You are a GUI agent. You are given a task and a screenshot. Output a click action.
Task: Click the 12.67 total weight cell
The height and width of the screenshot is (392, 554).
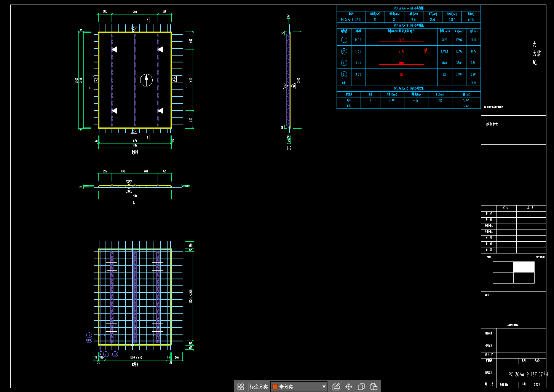coord(466,106)
